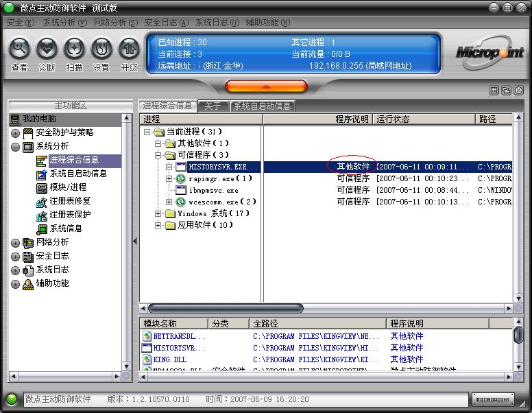Click the rapimgr.exe process icon
The width and height of the screenshot is (532, 413).
coord(180,178)
